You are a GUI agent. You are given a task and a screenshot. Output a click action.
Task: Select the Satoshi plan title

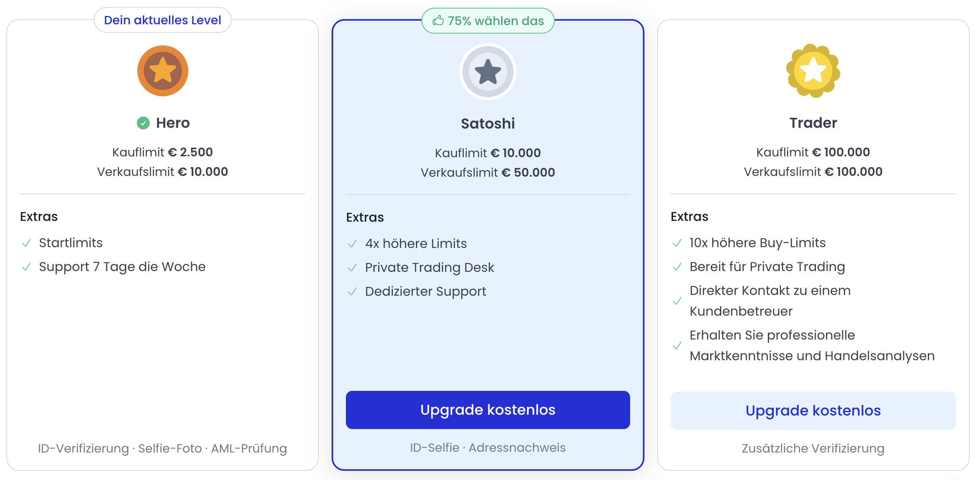point(488,123)
